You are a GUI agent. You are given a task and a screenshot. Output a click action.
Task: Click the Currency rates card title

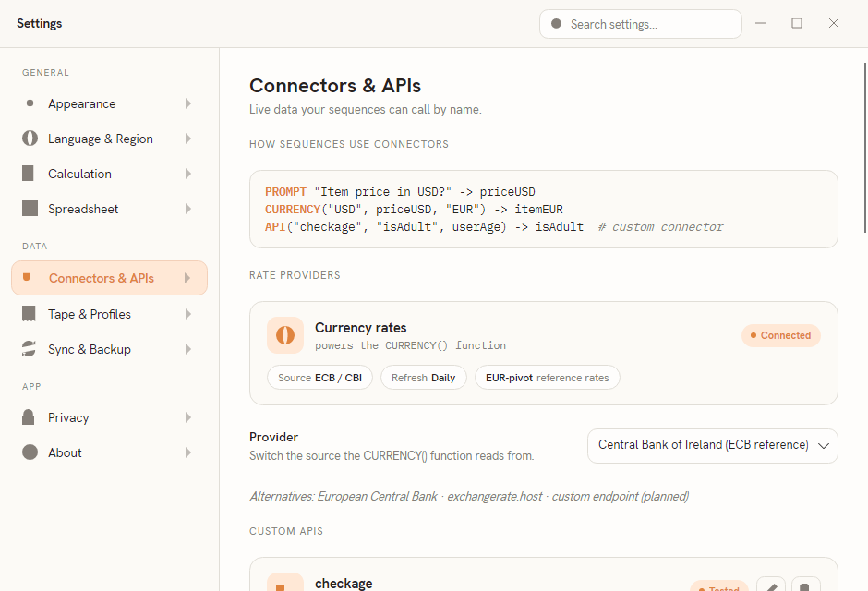pos(360,328)
